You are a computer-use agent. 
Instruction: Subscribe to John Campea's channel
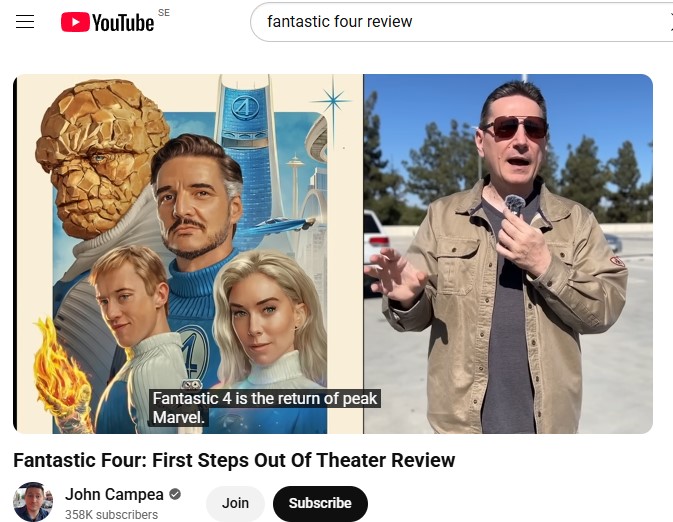(320, 503)
